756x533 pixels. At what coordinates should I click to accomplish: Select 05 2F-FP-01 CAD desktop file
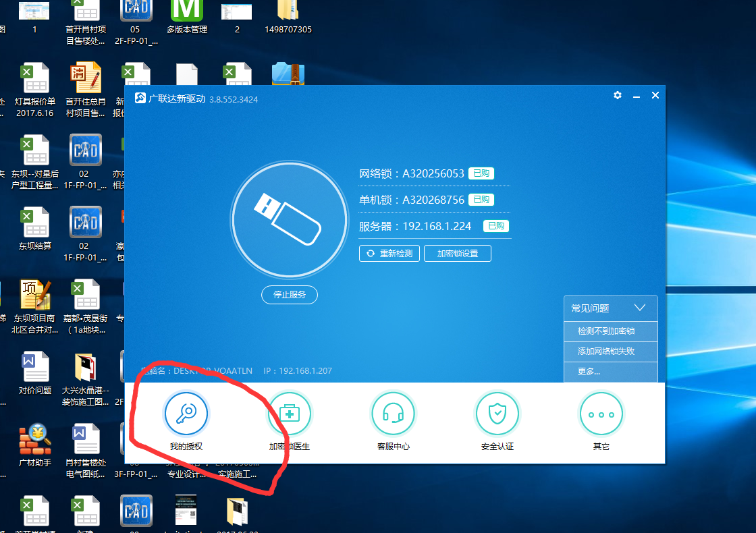pos(136,23)
